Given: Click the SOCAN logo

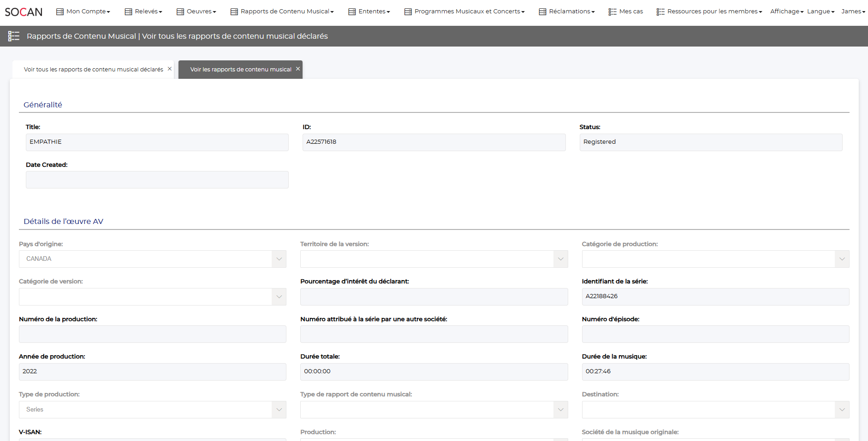Looking at the screenshot, I should [24, 12].
